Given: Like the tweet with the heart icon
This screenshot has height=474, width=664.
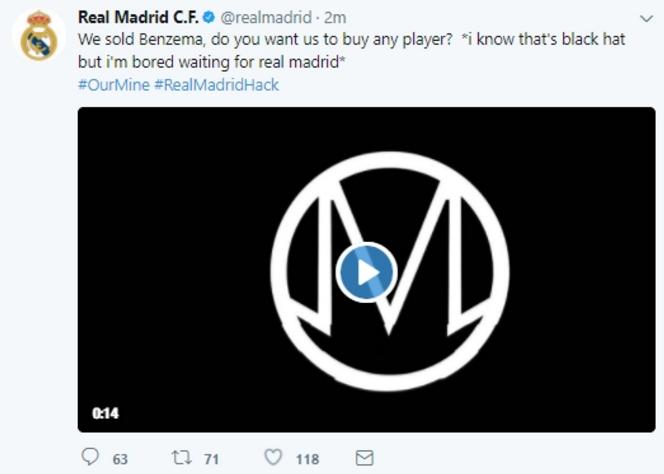Looking at the screenshot, I should pos(272,457).
